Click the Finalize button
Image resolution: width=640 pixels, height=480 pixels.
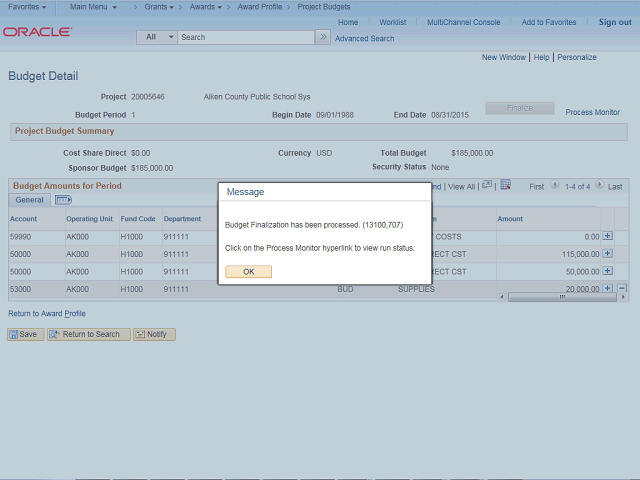(x=520, y=108)
